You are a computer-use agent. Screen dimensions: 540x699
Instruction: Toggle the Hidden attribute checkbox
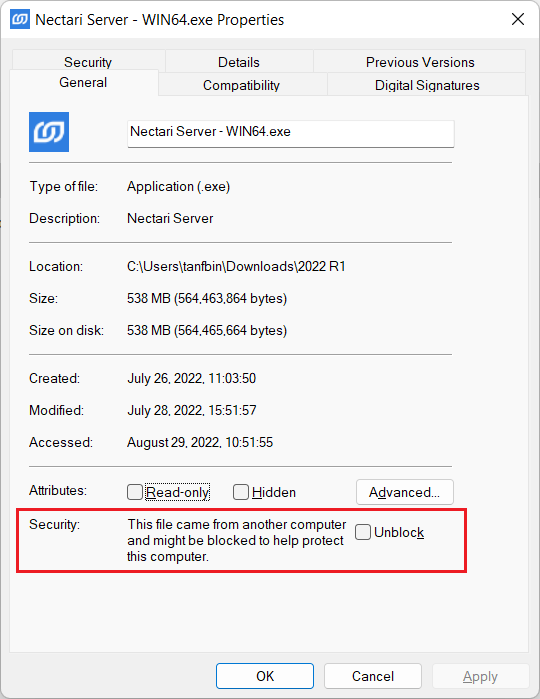[241, 492]
